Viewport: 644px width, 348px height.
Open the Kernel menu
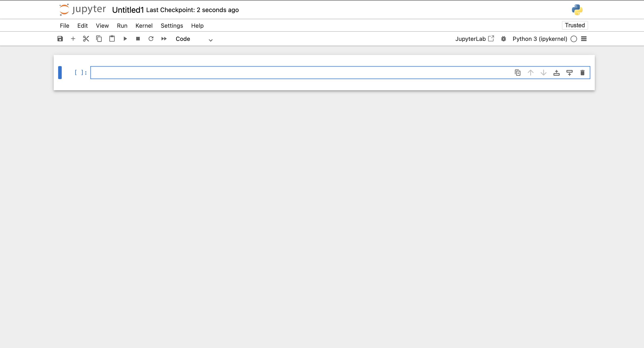tap(144, 25)
